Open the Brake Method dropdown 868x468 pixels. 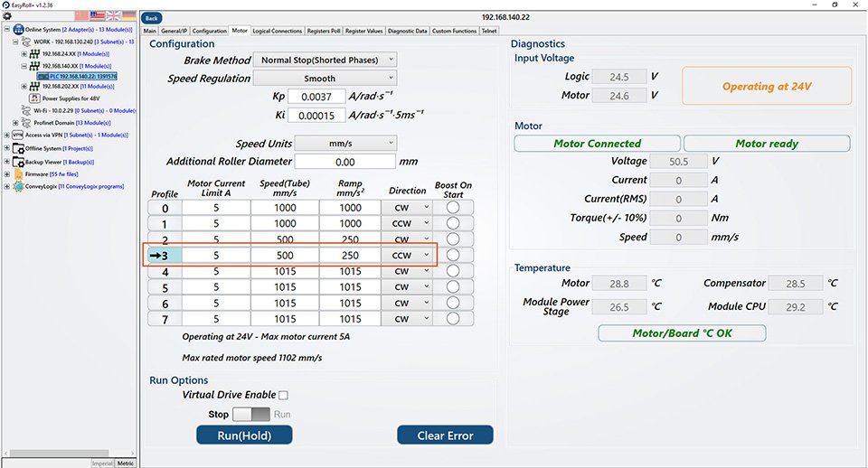(325, 60)
